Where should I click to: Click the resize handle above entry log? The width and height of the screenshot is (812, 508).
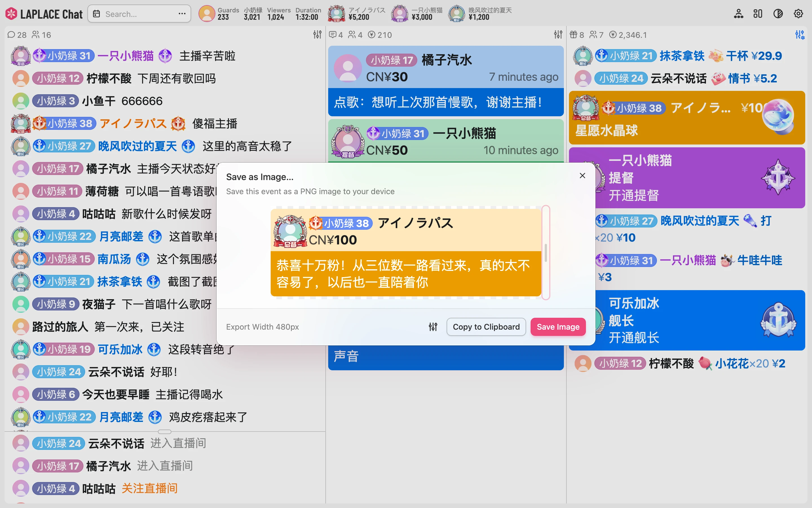pos(164,432)
